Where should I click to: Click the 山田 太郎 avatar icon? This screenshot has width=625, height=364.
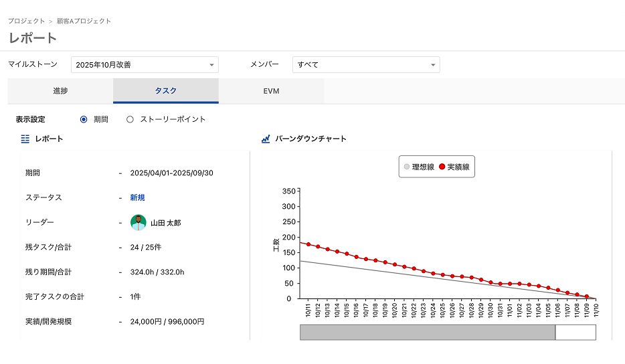(139, 222)
